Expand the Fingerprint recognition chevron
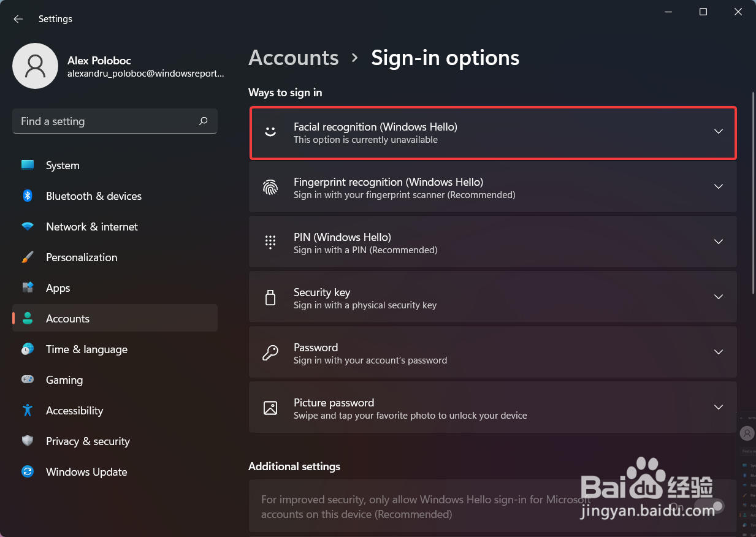 tap(719, 187)
